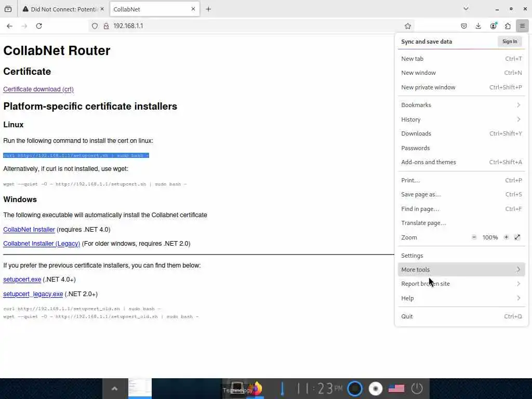The image size is (532, 399).
Task: Select the CollabNet tab
Action: 154,9
